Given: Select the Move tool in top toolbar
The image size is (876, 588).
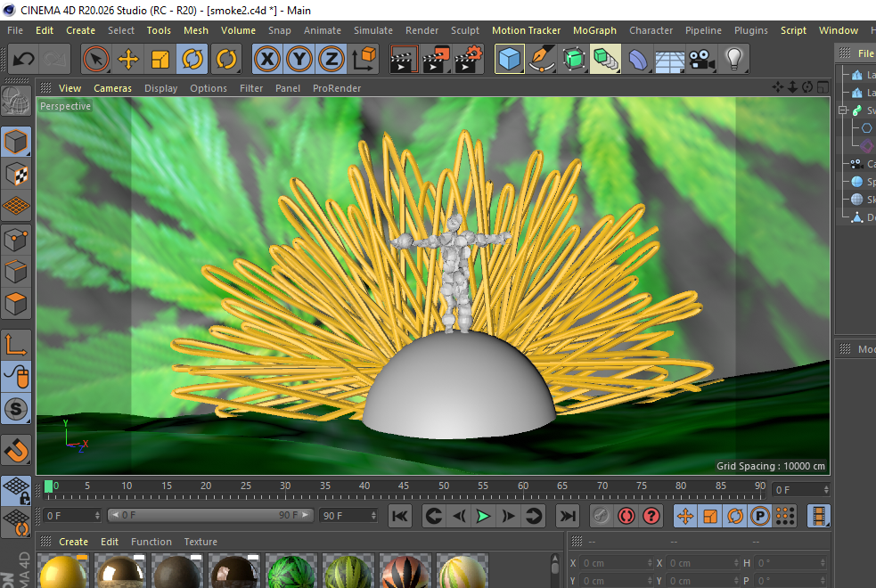Looking at the screenshot, I should [128, 59].
